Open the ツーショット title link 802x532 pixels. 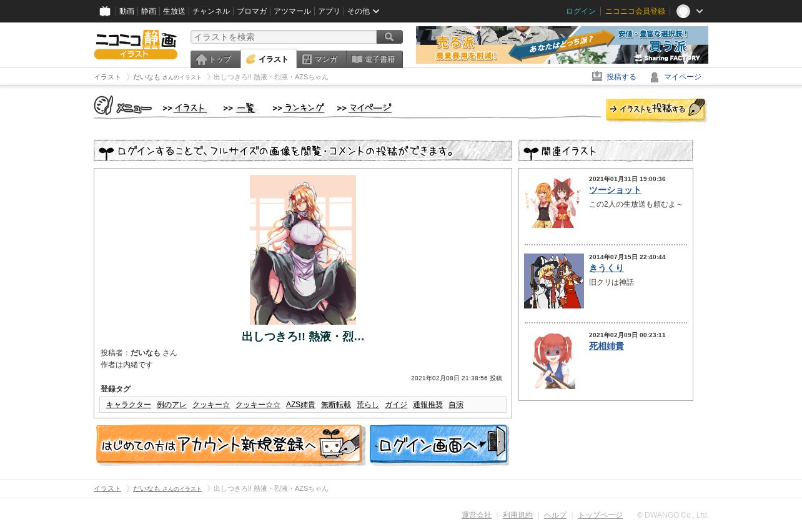tap(615, 190)
